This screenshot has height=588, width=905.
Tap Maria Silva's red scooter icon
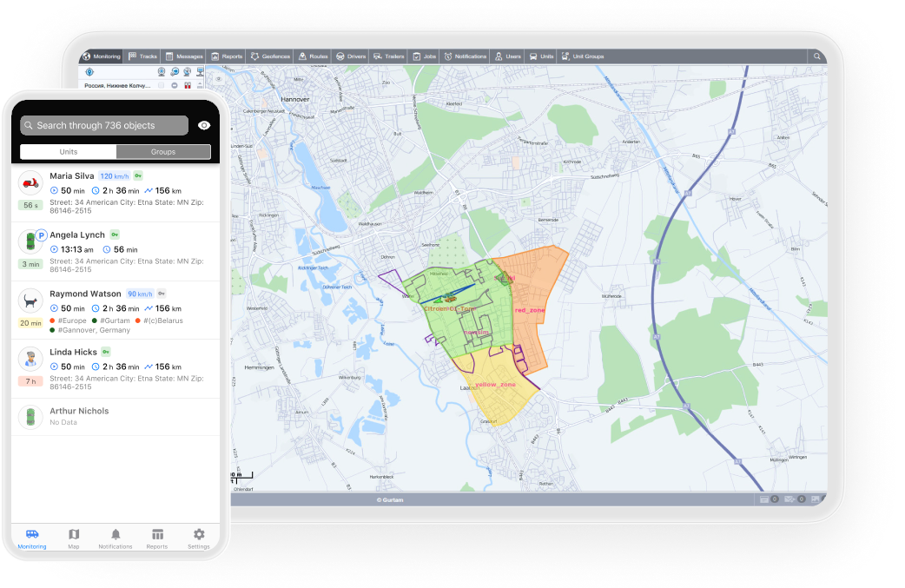pos(31,183)
